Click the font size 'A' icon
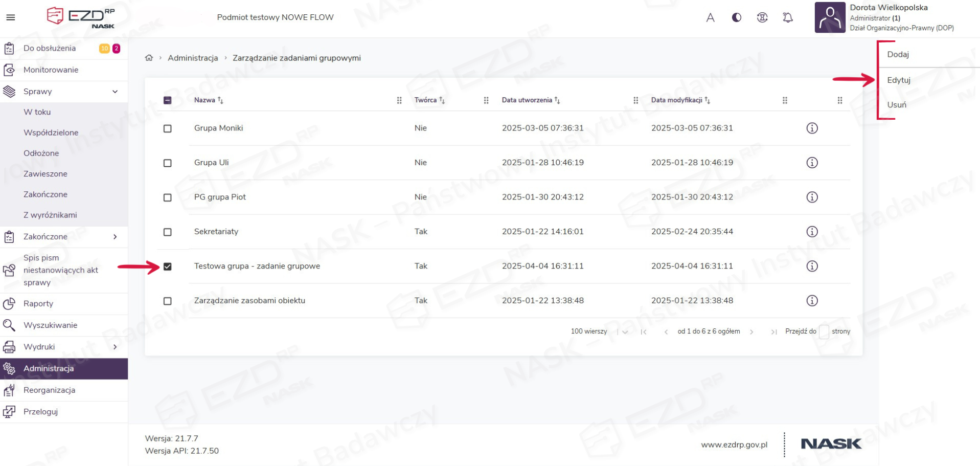 click(x=710, y=17)
